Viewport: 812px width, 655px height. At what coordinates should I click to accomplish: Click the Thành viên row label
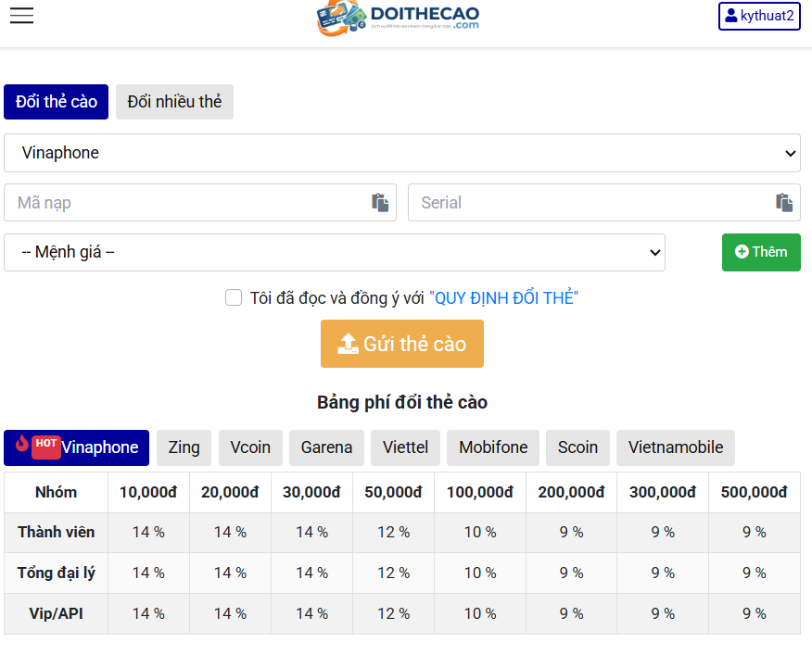pos(56,533)
